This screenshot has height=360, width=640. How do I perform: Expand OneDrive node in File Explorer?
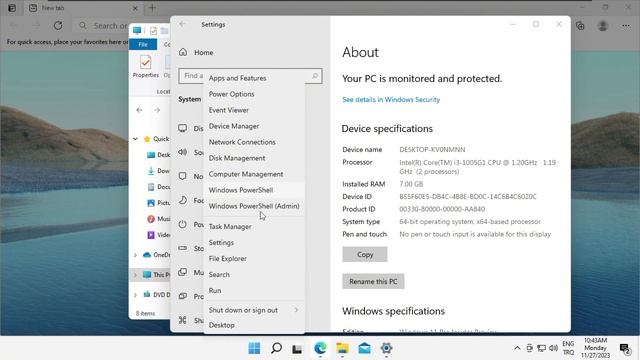[135, 255]
